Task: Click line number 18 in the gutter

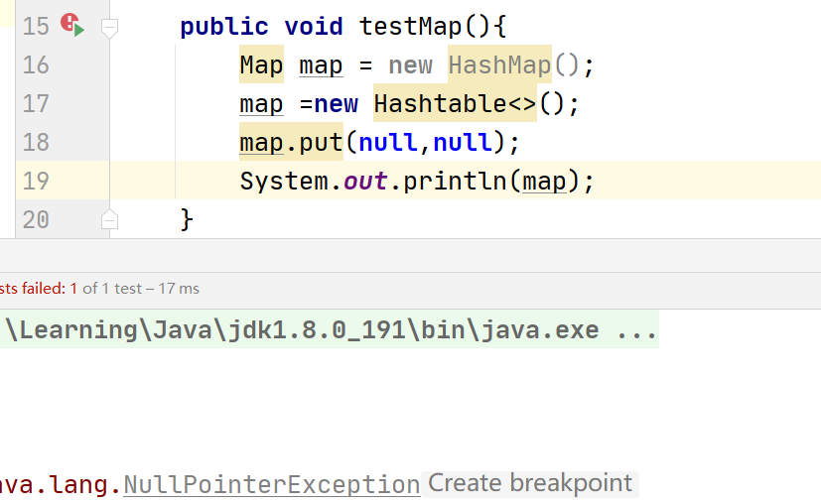Action: point(36,143)
